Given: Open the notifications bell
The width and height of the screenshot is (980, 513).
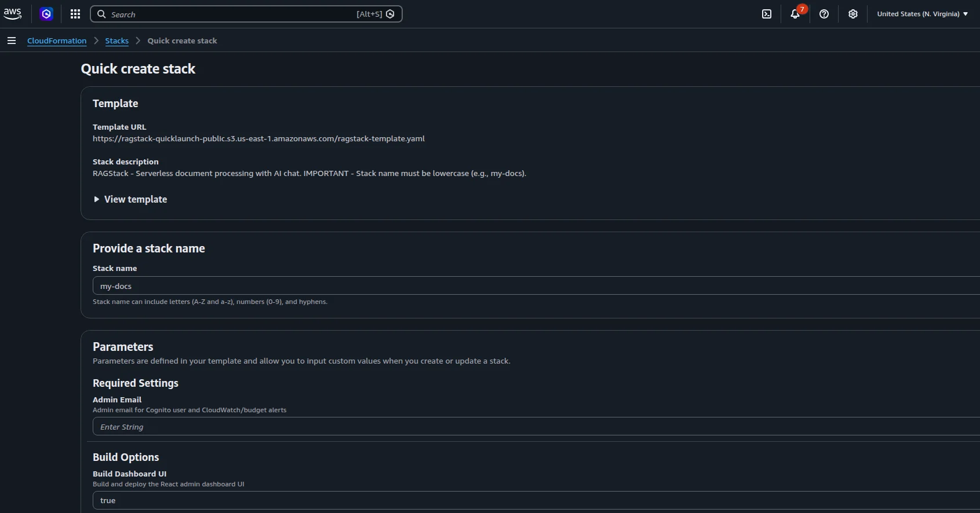Looking at the screenshot, I should (795, 14).
